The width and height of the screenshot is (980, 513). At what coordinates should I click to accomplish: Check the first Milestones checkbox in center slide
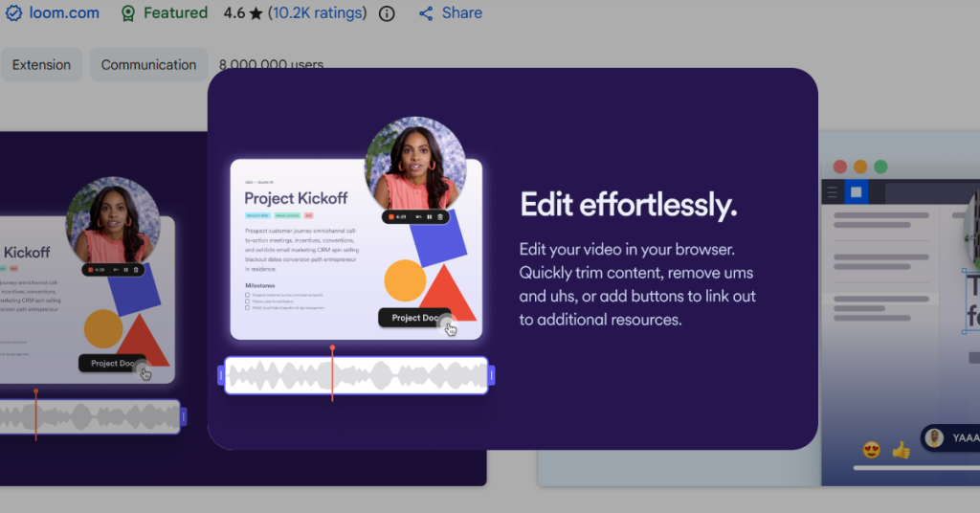pyautogui.click(x=248, y=295)
